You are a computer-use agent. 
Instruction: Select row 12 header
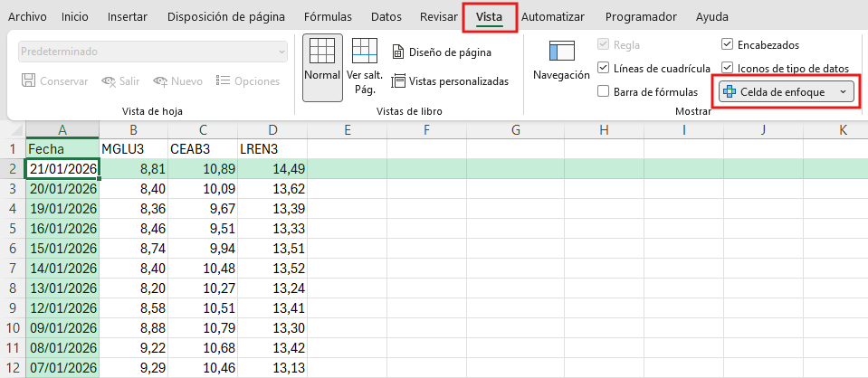point(13,367)
